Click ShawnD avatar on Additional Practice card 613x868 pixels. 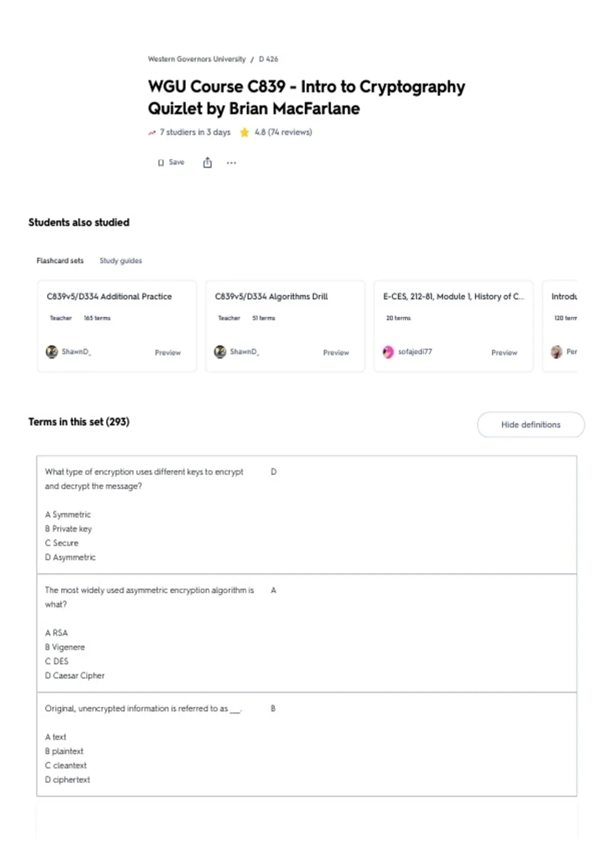tap(52, 352)
